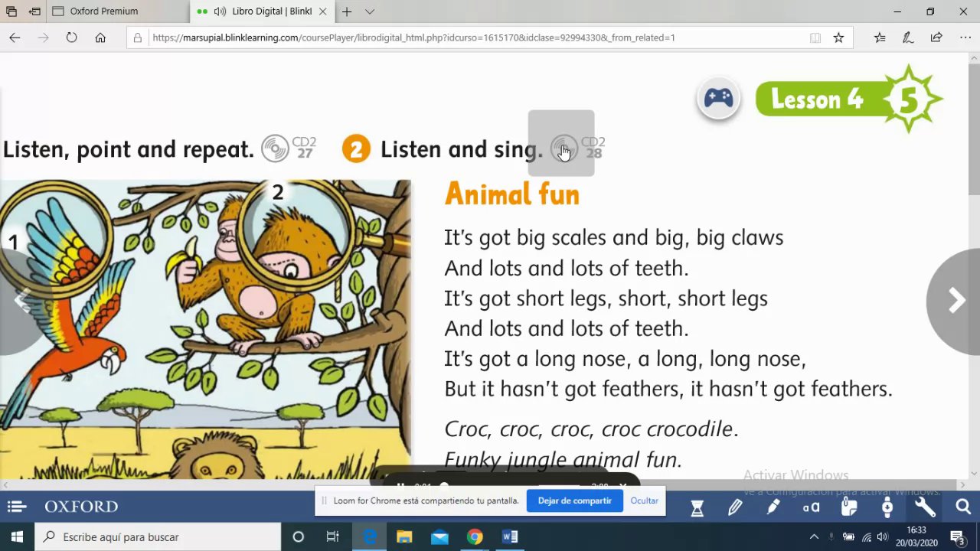The image size is (980, 551).
Task: Open the favorites list hub
Action: [x=880, y=37]
